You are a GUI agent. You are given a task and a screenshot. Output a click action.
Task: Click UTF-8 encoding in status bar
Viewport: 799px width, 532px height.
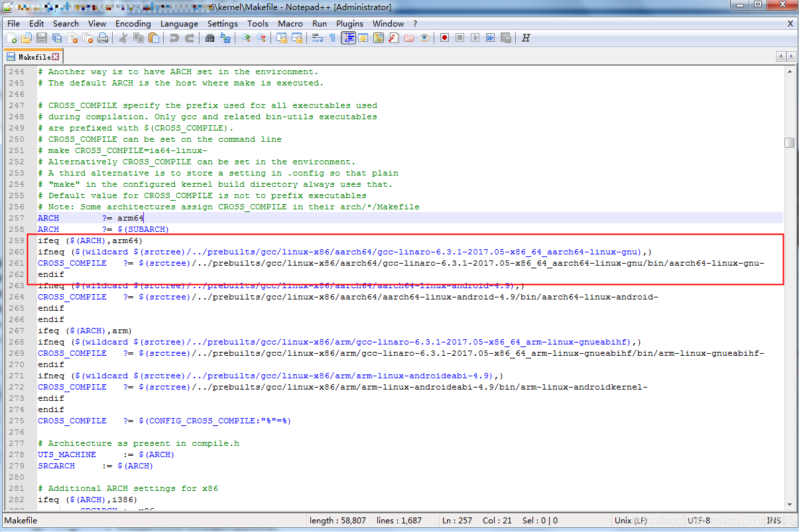click(x=699, y=520)
